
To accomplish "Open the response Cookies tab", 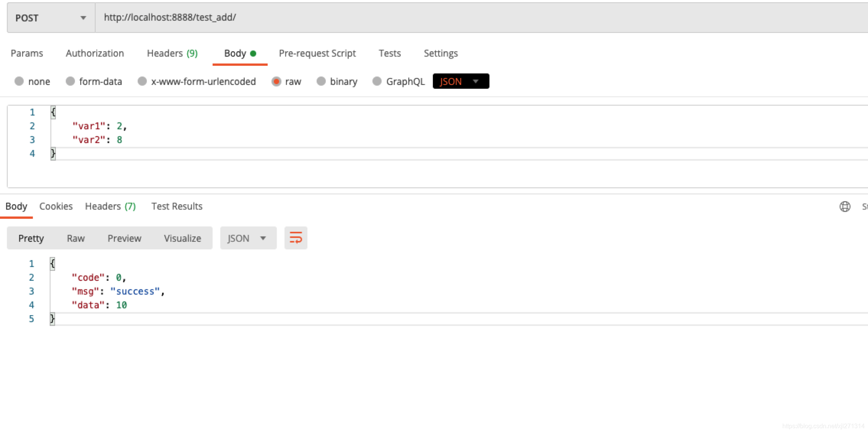I will click(x=56, y=206).
